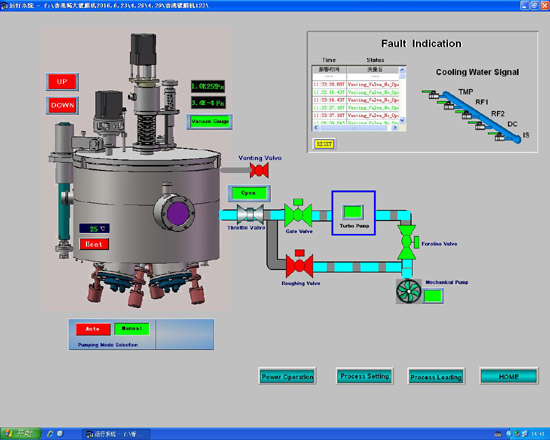
Task: Click the yellow RESET button
Action: pyautogui.click(x=324, y=144)
